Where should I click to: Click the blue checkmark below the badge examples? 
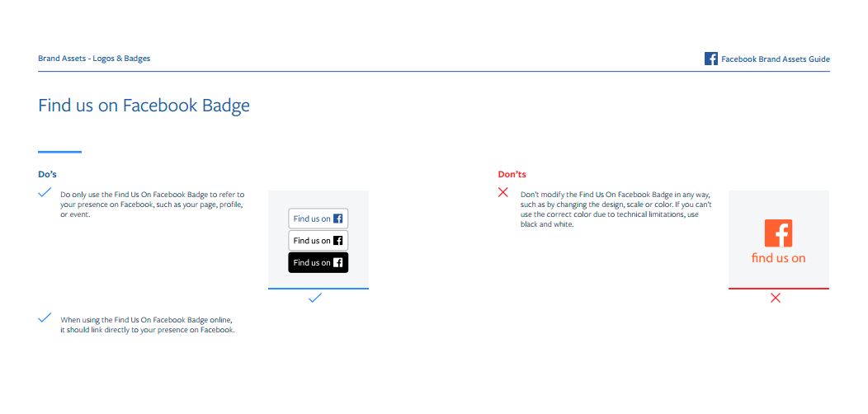pos(314,298)
